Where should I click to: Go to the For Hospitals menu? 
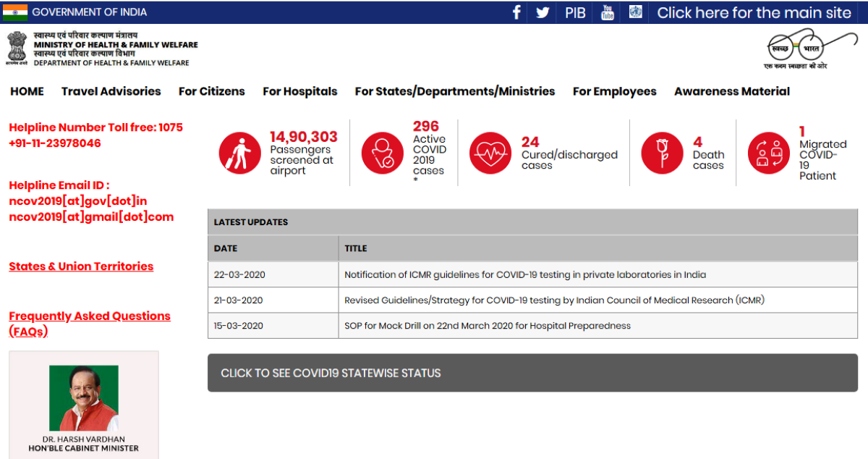(x=299, y=91)
